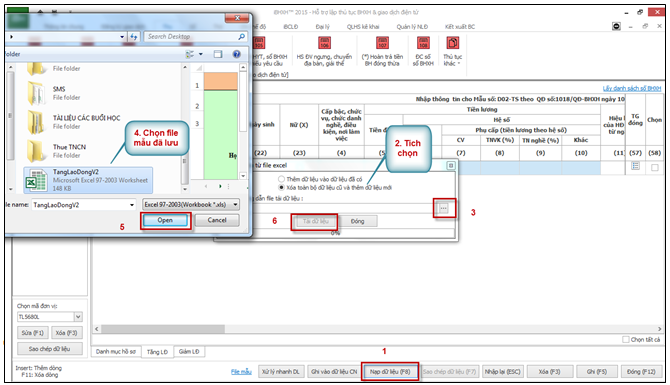670x385 pixels.
Task: Click the help icon in file dialog
Action: click(236, 54)
